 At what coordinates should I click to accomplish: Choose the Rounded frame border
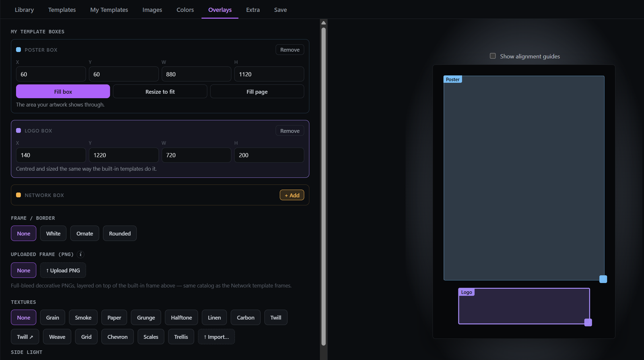(120, 234)
